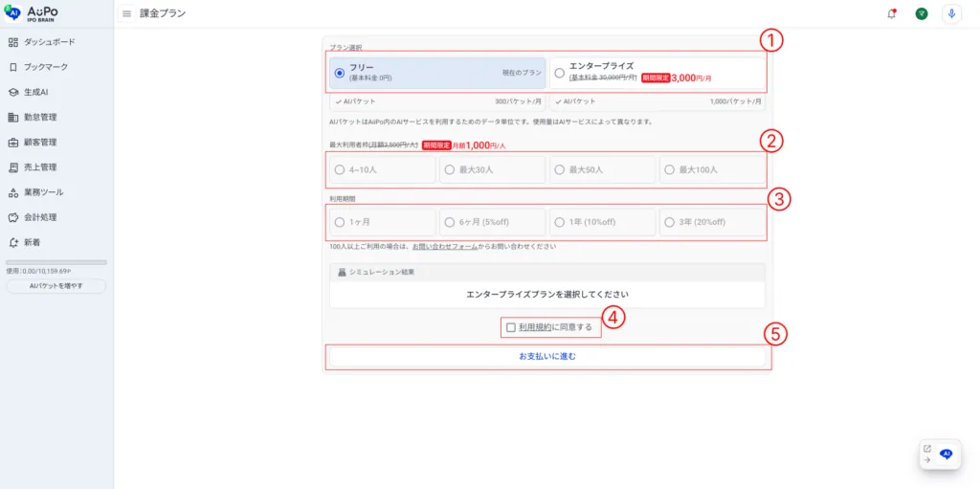
Task: Click the 売上管理 icon in sidebar
Action: point(13,167)
